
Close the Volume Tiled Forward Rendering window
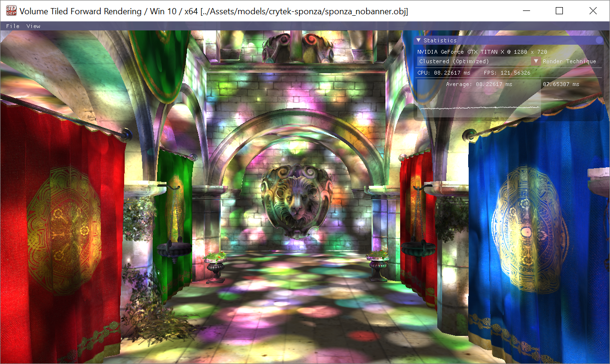tap(593, 10)
